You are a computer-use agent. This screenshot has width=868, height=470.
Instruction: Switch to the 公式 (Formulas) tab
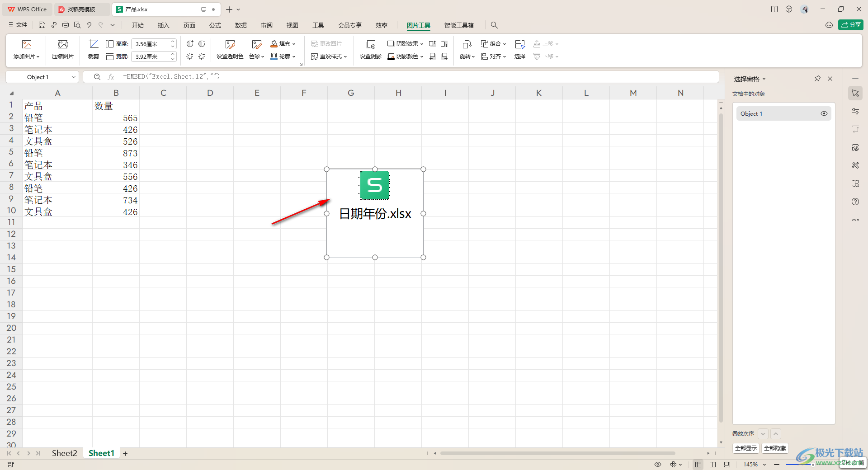pos(215,25)
